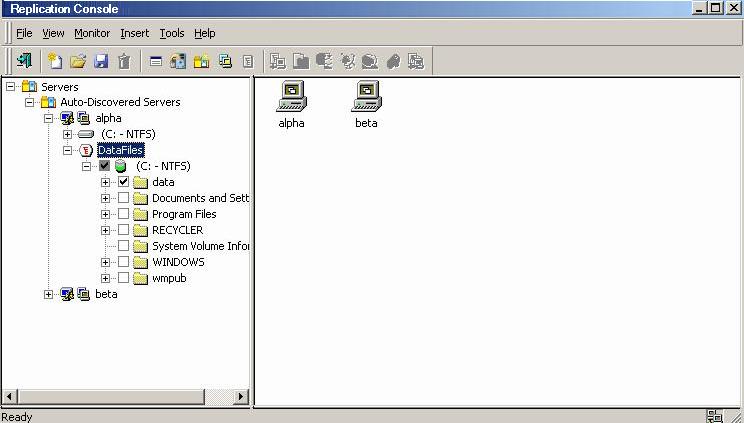The height and width of the screenshot is (423, 744).
Task: Check the Documents and Settings checkbox
Action: pos(123,197)
